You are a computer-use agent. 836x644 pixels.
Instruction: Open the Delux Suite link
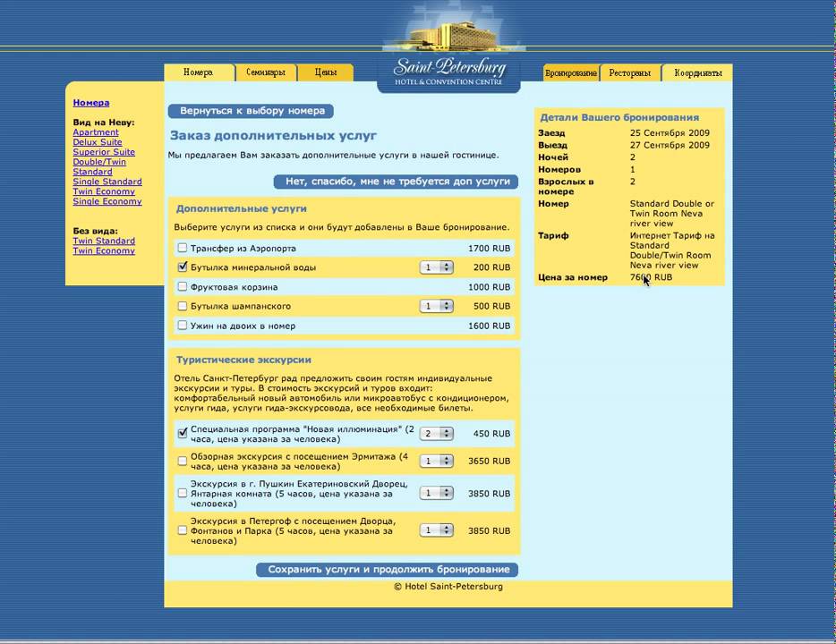coord(98,142)
